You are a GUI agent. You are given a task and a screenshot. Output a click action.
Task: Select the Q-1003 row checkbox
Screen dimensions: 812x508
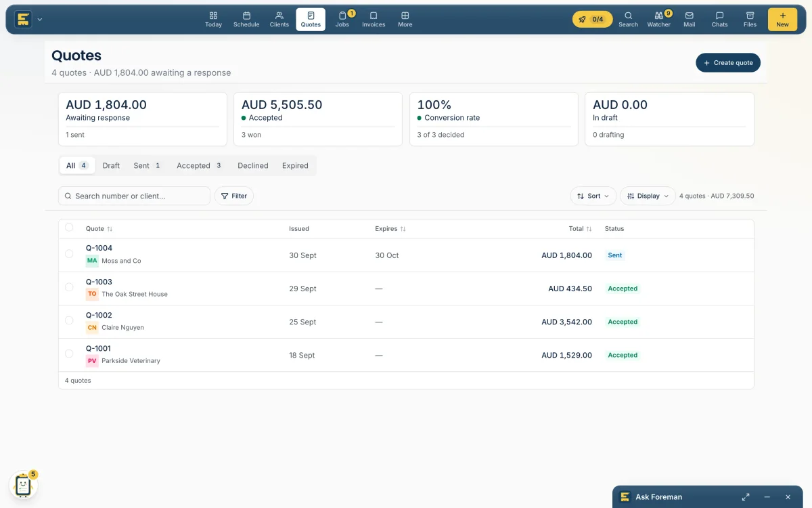point(69,287)
